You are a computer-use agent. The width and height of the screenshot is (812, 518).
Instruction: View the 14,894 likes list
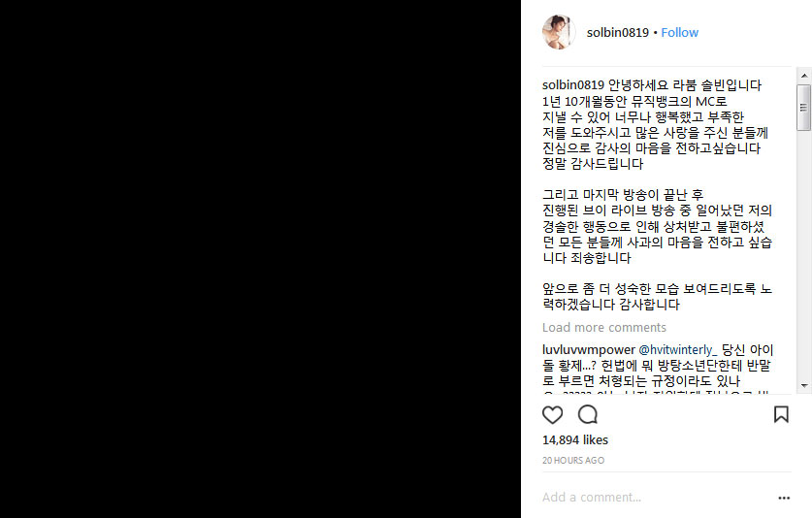pos(575,439)
